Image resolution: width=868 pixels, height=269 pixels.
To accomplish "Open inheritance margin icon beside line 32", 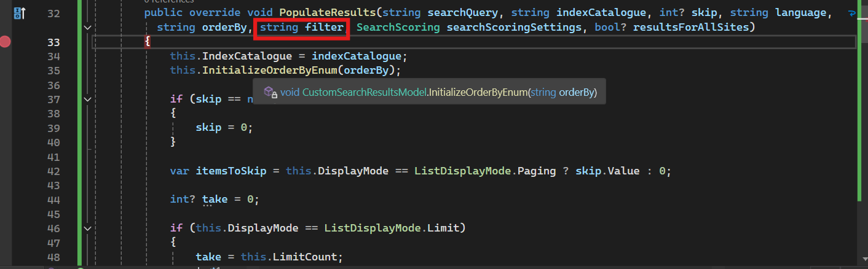I will pos(19,12).
